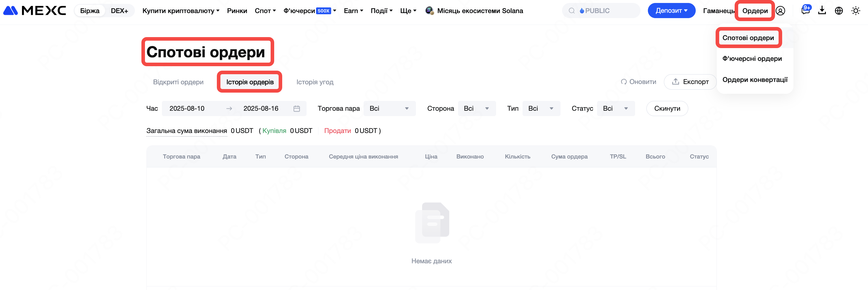Viewport: 868px width, 290px height.
Task: Click the MEXC logo
Action: pos(35,11)
